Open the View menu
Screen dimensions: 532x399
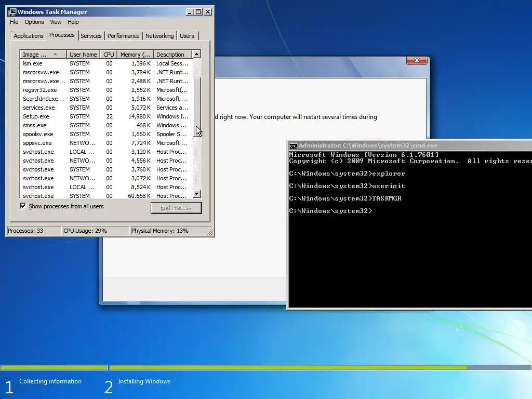[x=56, y=22]
